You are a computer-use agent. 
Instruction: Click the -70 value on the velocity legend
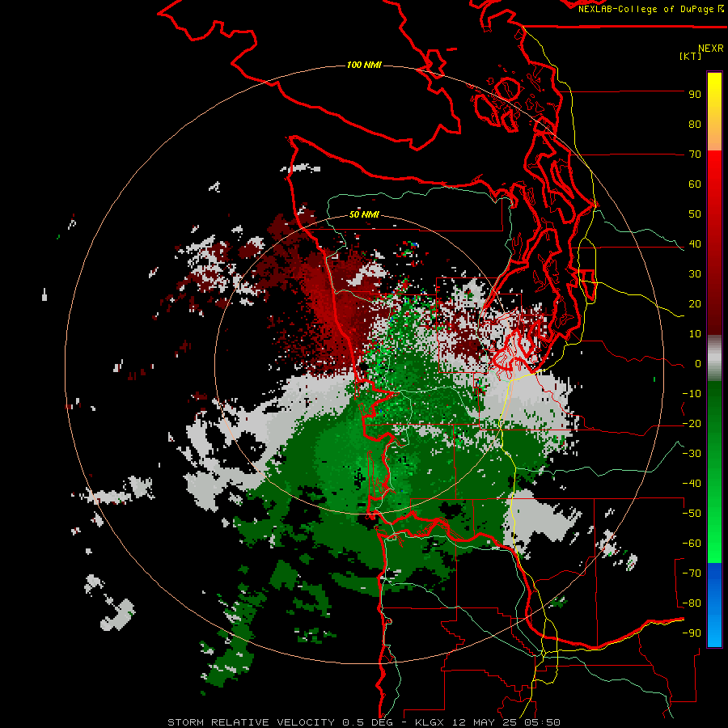pyautogui.click(x=692, y=574)
